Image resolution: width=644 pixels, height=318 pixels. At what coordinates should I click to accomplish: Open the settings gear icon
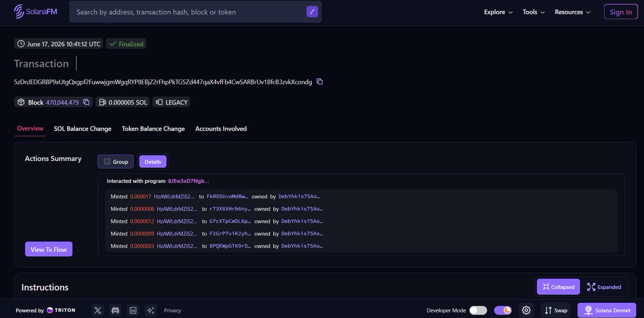pos(526,310)
